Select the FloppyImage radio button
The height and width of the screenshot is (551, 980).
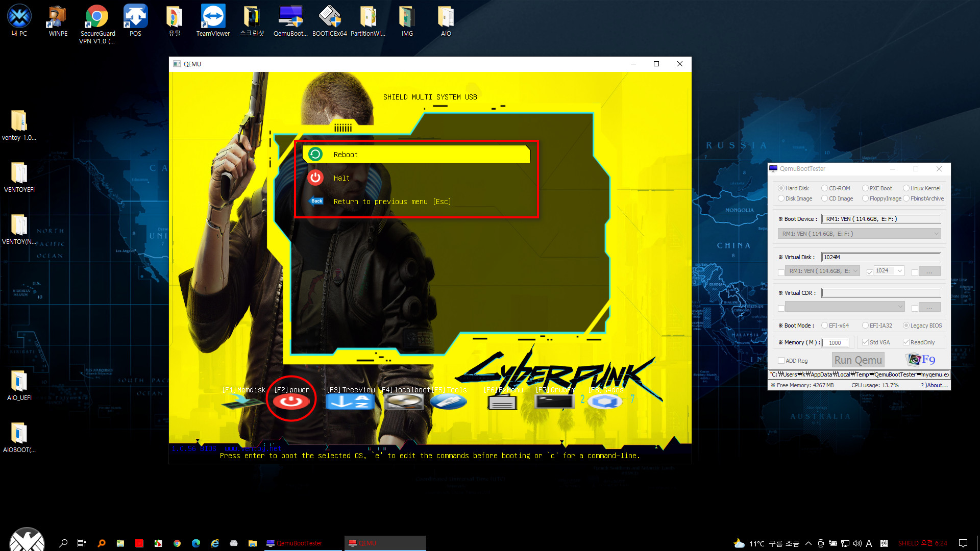coord(865,198)
